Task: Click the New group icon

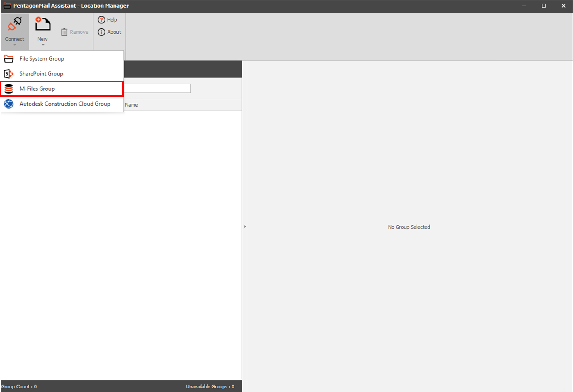Action: [42, 24]
